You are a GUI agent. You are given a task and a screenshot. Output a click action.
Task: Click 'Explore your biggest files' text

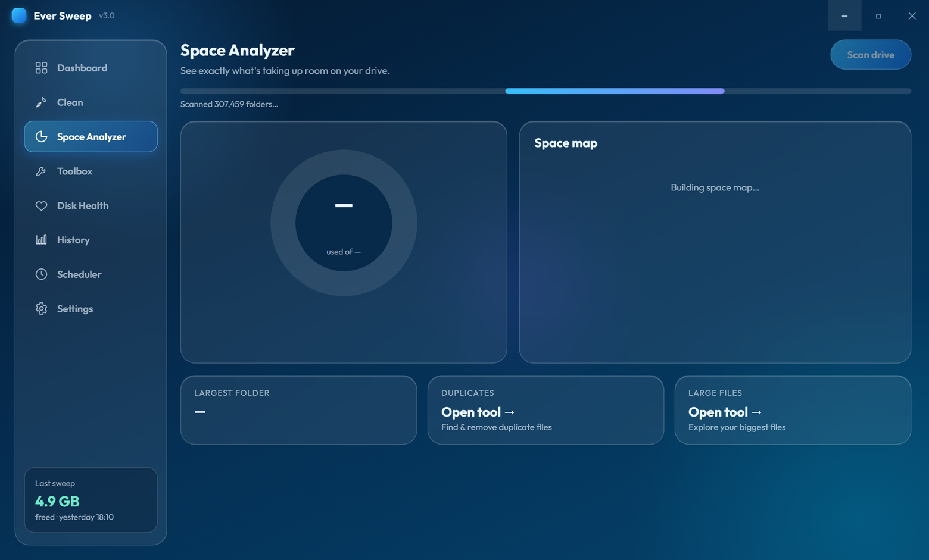click(737, 427)
